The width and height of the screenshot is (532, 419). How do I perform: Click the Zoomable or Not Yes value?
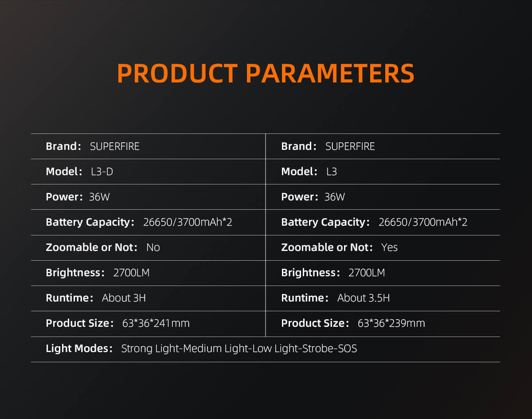(389, 247)
